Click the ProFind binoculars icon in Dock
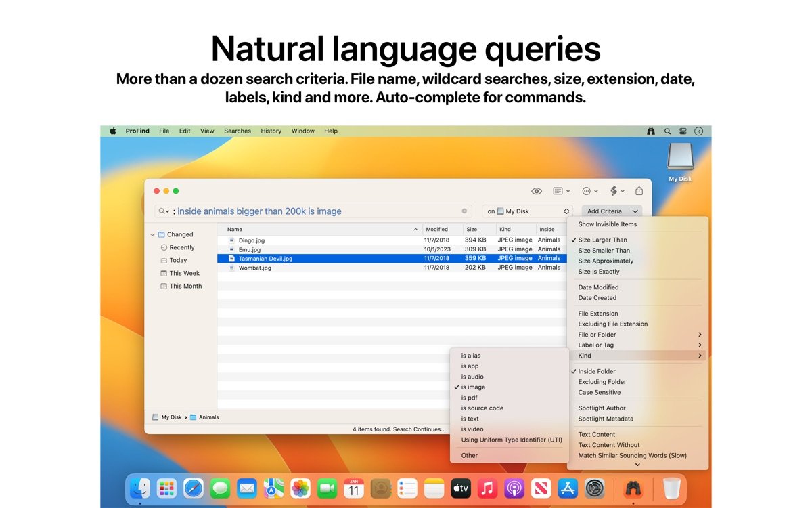 pyautogui.click(x=633, y=488)
